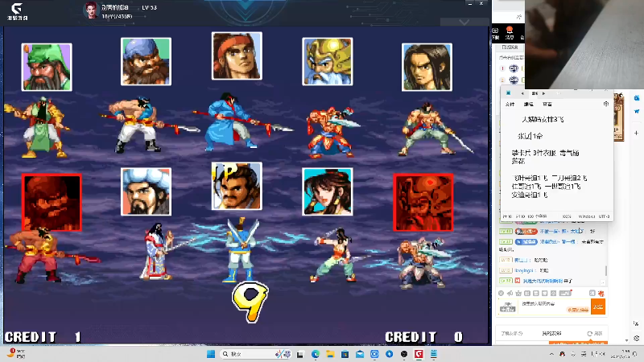The height and width of the screenshot is (362, 644).
Task: Open File Explorer from taskbar
Action: click(x=330, y=354)
